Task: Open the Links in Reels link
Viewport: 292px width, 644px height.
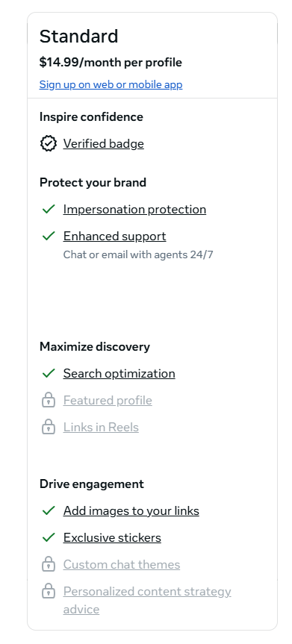Action: pos(101,427)
